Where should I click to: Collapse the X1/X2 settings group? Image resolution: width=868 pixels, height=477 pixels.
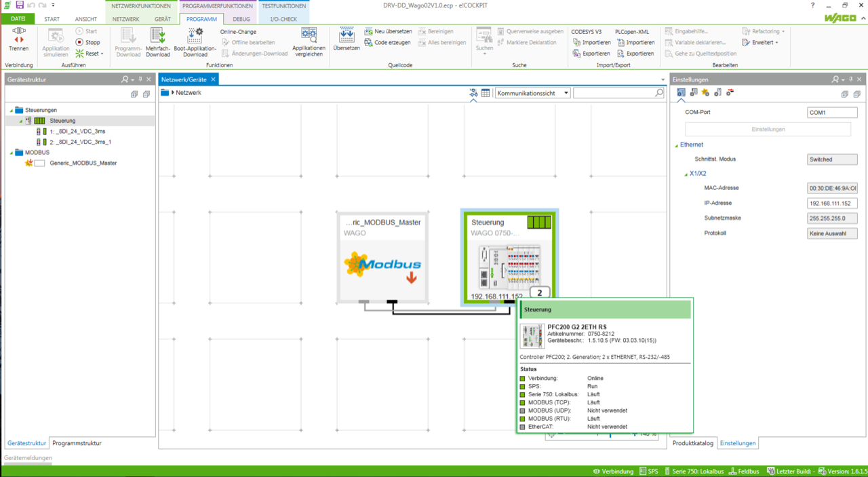click(685, 174)
